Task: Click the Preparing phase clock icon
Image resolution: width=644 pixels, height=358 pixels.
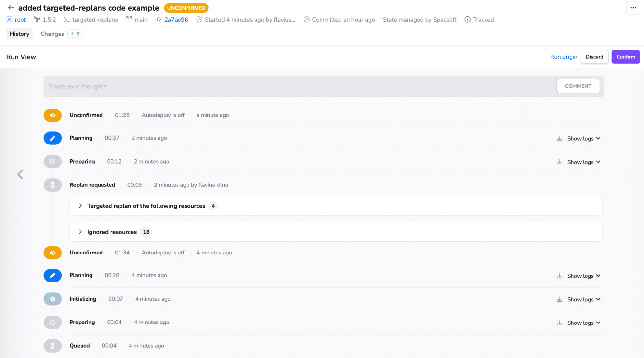Action: tap(53, 161)
